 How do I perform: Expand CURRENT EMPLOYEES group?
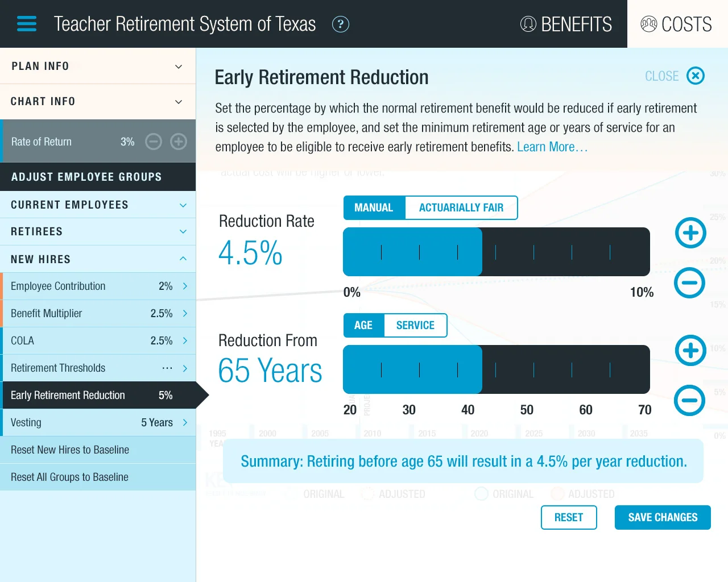(98, 205)
